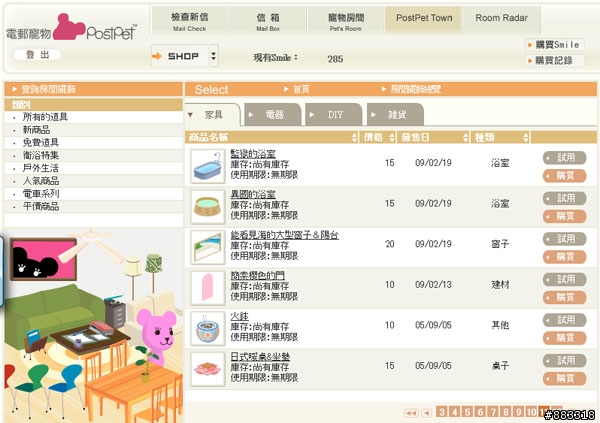Viewport: 600px width, 423px height.
Task: Sort by 發售日 column arrows
Action: (465, 137)
